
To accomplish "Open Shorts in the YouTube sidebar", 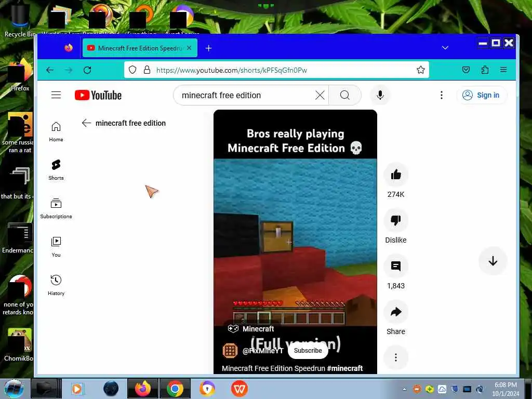I will click(56, 170).
